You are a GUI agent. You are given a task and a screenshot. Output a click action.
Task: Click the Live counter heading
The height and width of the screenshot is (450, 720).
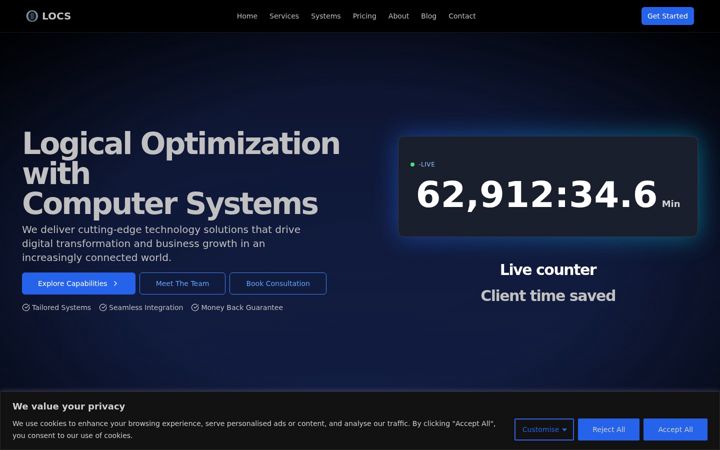(548, 270)
